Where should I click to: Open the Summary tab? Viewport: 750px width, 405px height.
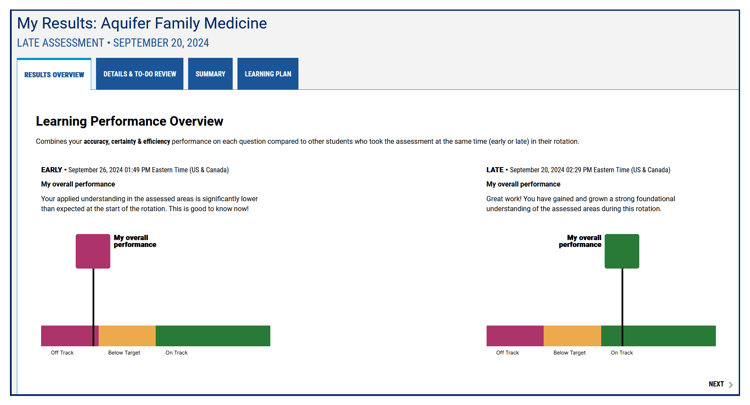point(210,74)
